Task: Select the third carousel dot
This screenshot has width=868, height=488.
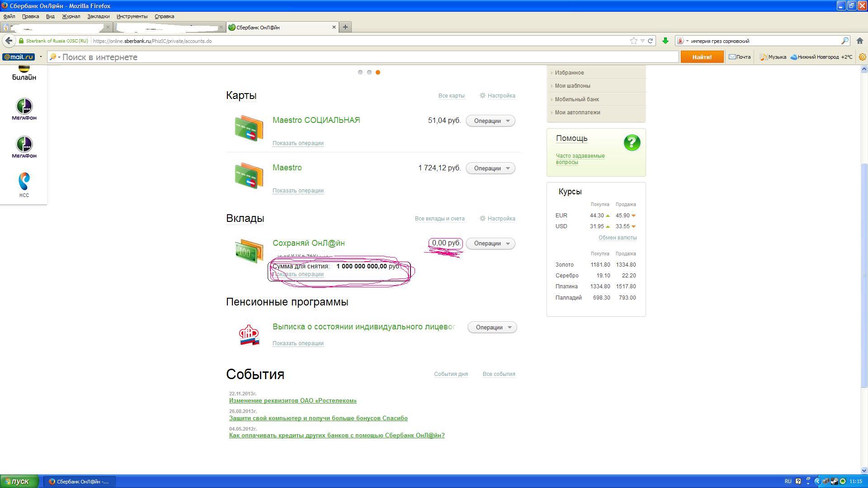Action: coord(378,72)
